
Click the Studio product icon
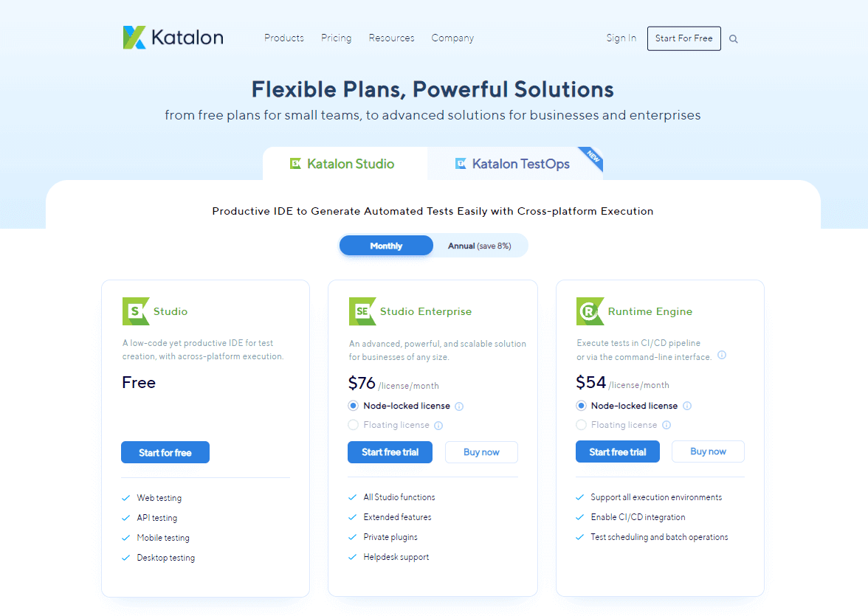pos(136,311)
